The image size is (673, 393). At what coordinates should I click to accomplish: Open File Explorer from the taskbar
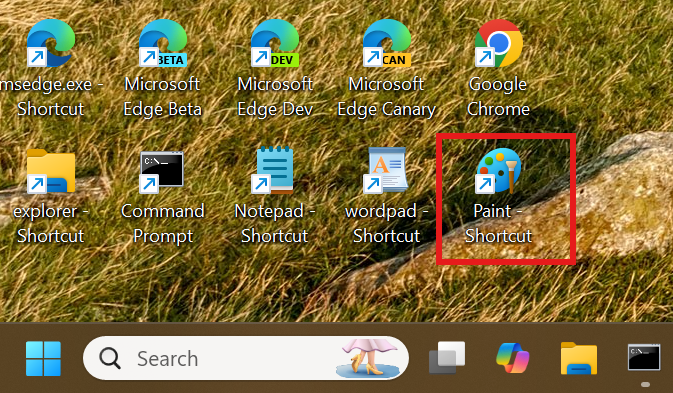[x=579, y=358]
